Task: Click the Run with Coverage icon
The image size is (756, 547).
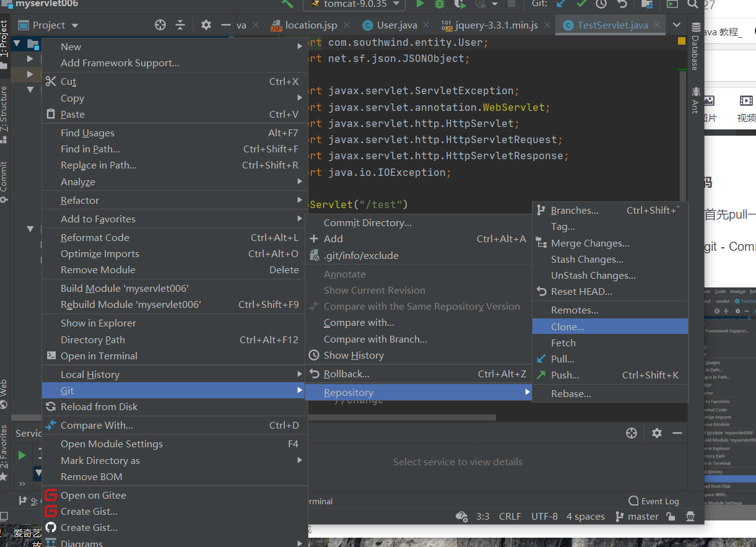Action: (x=459, y=4)
